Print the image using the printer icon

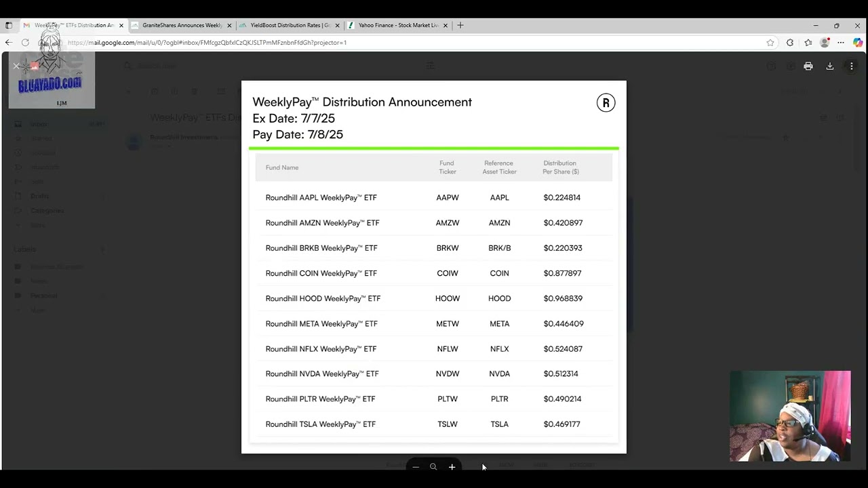(808, 66)
